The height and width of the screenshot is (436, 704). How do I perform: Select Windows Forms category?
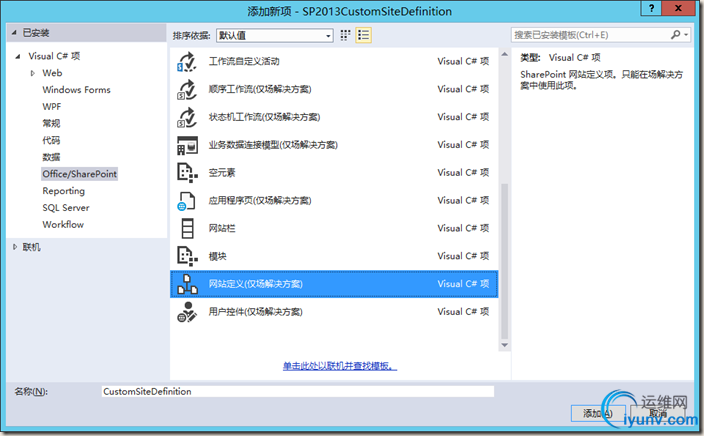[76, 90]
